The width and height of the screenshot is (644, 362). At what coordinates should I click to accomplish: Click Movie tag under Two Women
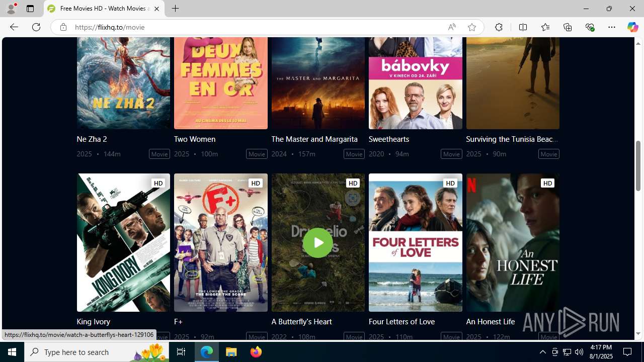tap(257, 154)
